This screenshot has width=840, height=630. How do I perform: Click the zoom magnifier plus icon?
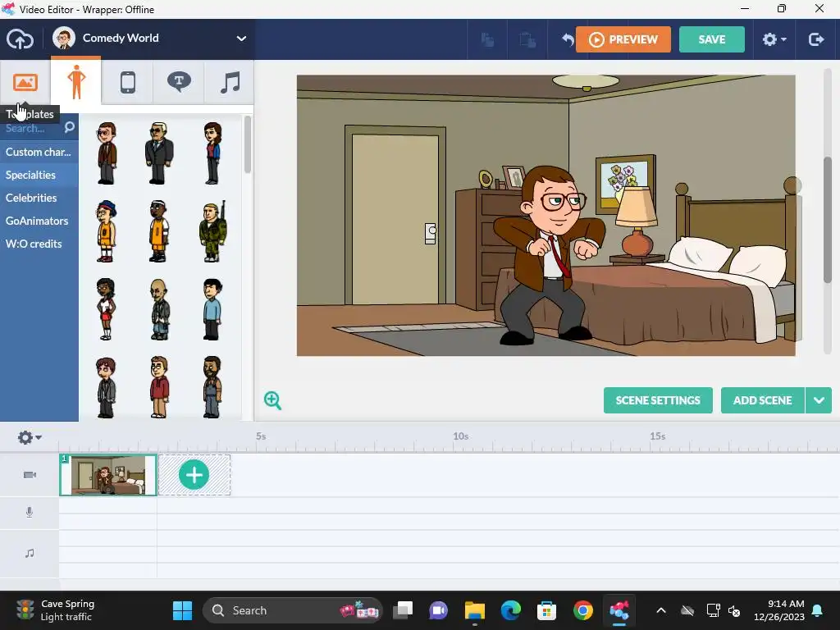coord(272,400)
